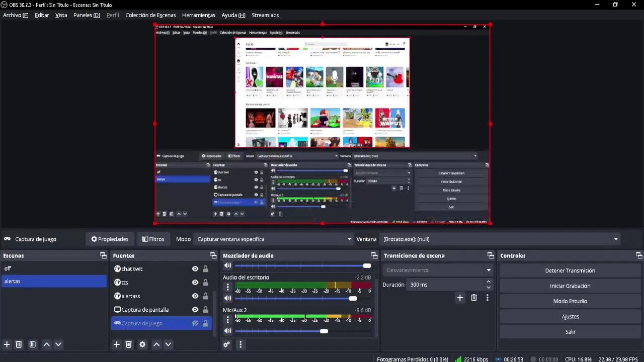
Task: Open Audio del escritorio options dots
Action: (x=227, y=287)
